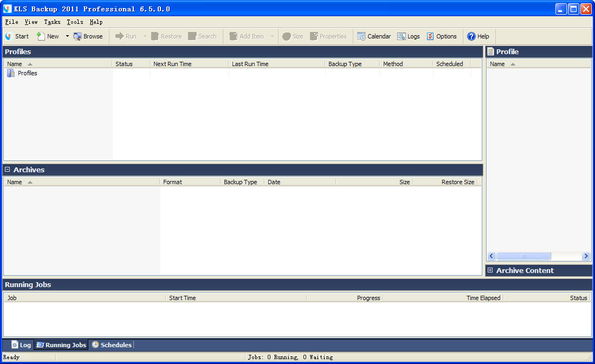Open the Help menu in menu bar
Screen dimensions: 595x364
point(96,22)
